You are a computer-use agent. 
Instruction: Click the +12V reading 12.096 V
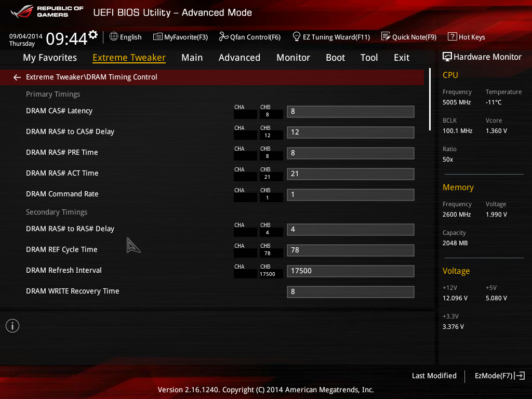(455, 298)
